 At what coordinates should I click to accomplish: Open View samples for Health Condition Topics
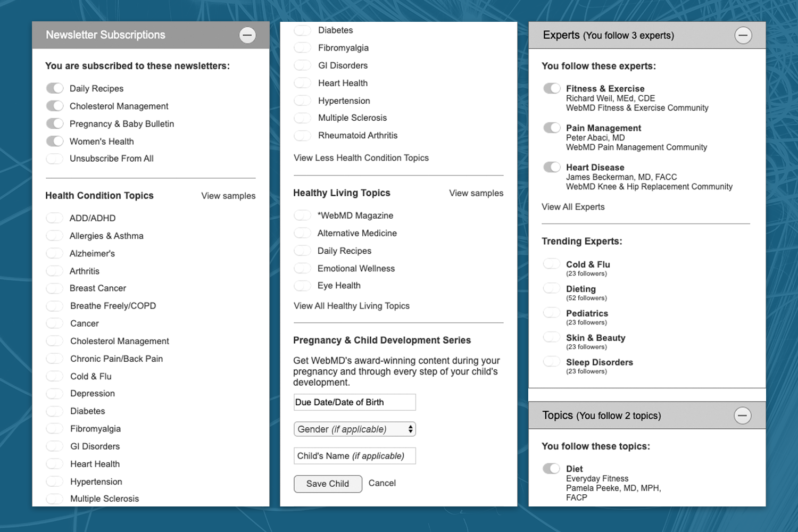[228, 196]
